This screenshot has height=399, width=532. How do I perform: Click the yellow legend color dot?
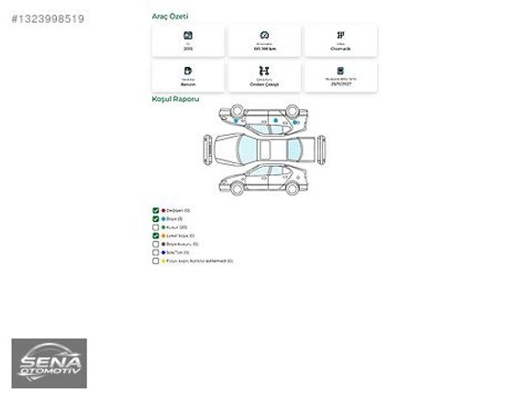tap(163, 260)
